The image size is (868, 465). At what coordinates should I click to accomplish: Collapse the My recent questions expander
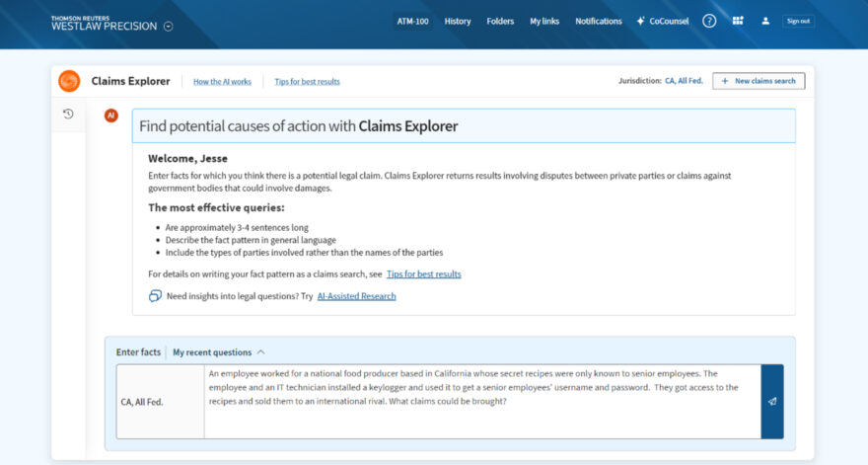260,351
